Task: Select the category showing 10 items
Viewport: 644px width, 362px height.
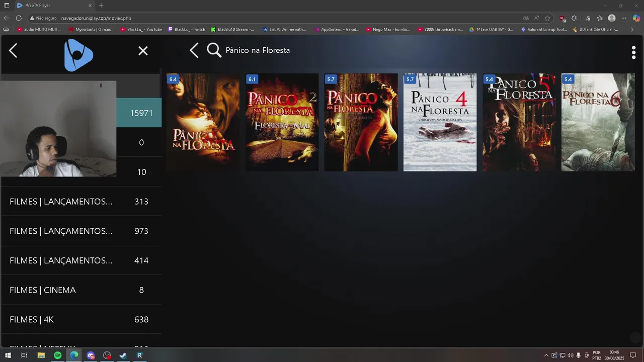Action: (x=139, y=172)
